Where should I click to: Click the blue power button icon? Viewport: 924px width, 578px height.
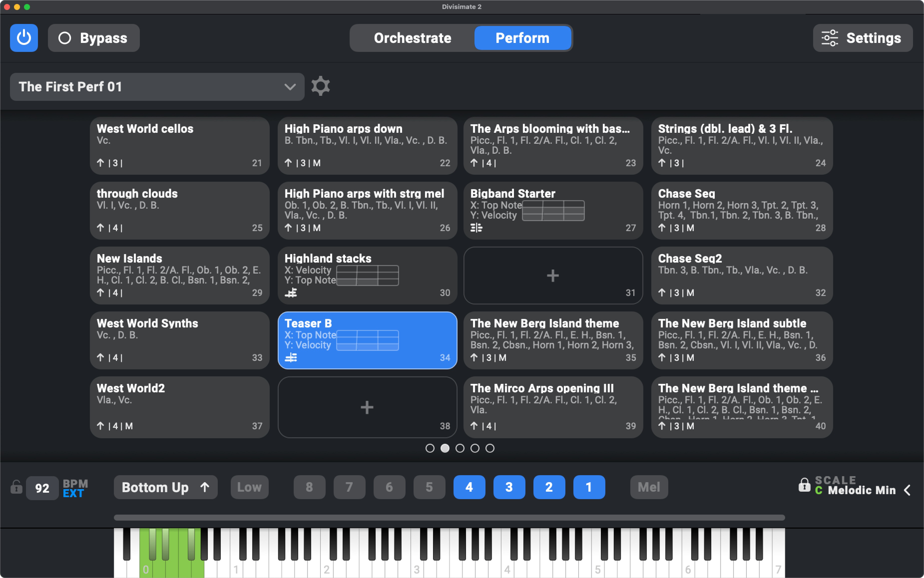(24, 38)
